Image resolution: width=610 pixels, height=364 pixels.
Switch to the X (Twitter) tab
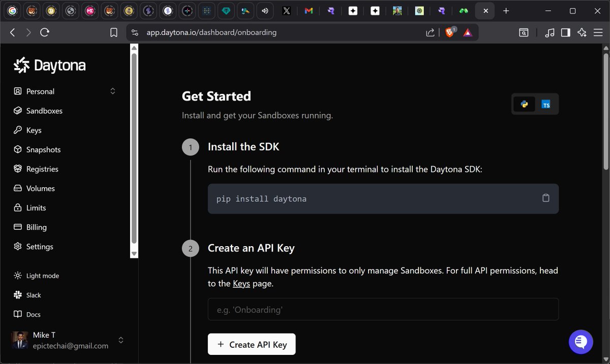click(287, 11)
